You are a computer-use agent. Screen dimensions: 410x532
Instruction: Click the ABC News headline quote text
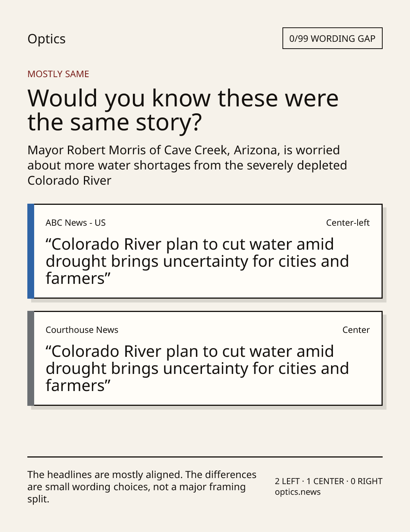[197, 261]
